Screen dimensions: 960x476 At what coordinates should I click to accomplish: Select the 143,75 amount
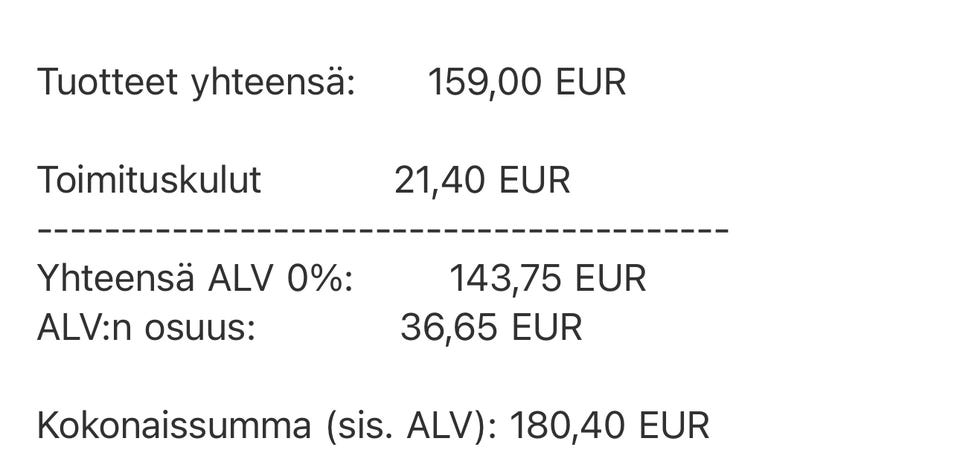(505, 278)
